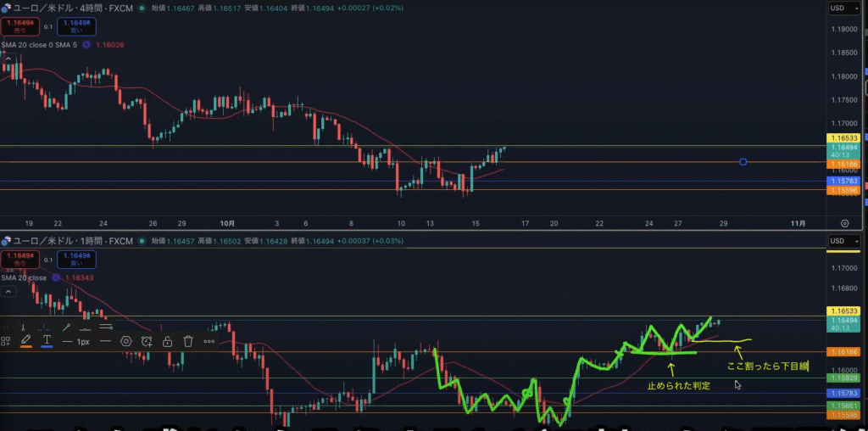Open drawing settings hexagon gear icon
The height and width of the screenshot is (431, 868).
[x=126, y=341]
